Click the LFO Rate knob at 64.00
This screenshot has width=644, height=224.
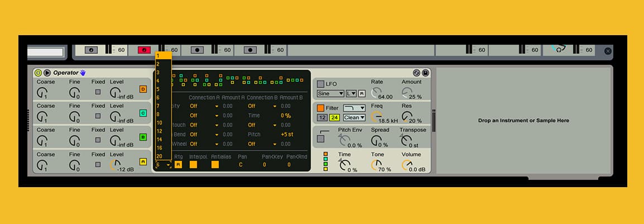coord(376,93)
